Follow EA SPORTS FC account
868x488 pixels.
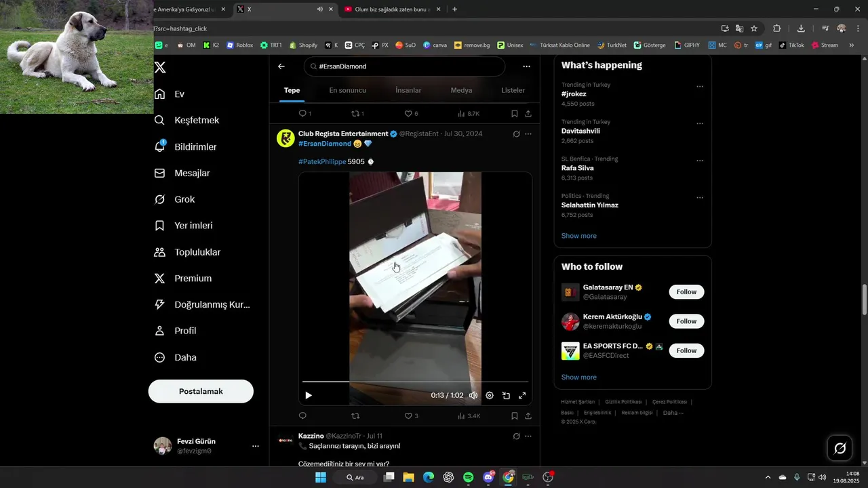686,350
